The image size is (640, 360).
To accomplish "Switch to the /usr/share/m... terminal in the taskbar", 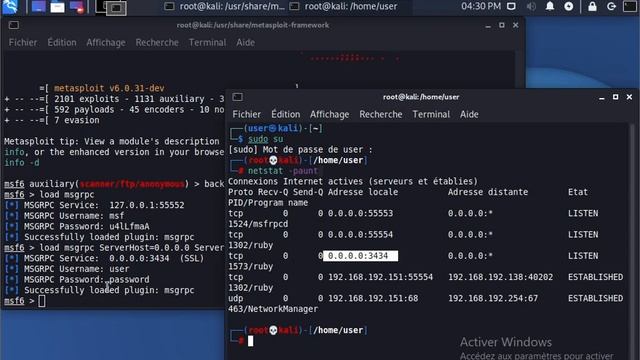I will 224,6.
